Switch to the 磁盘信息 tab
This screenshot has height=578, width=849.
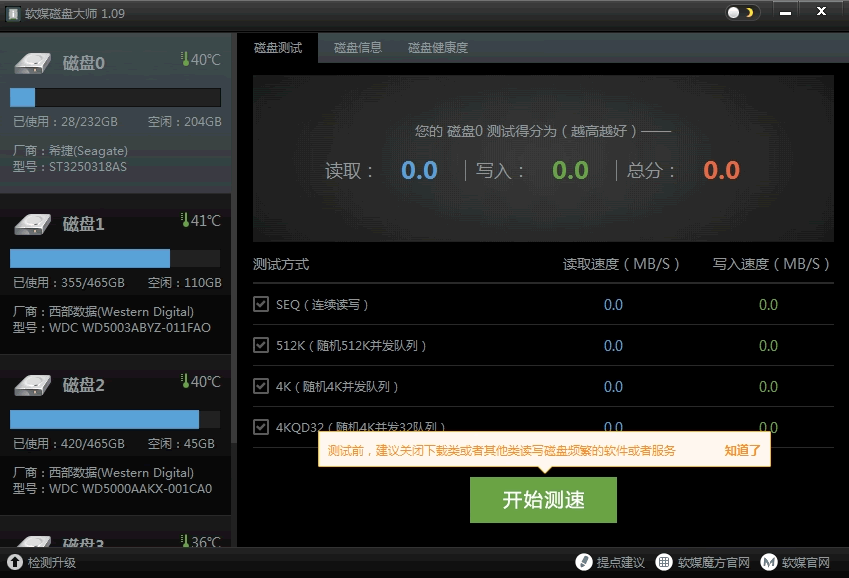[357, 47]
